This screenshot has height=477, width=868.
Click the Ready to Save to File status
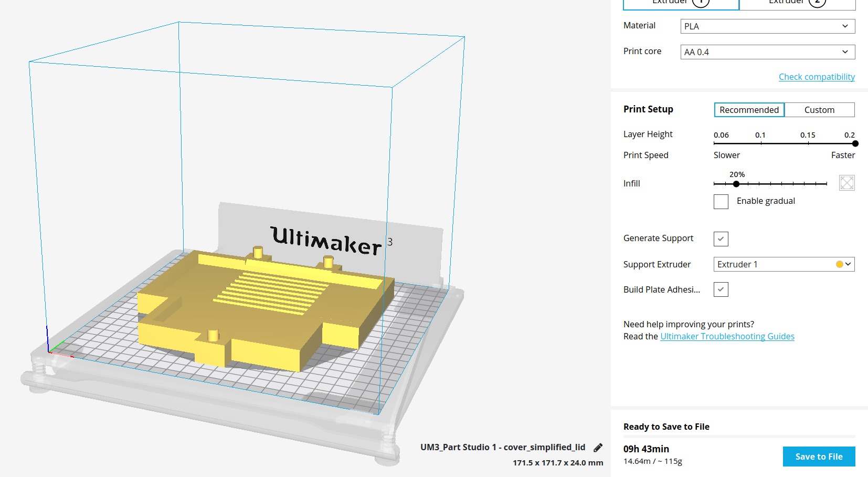[666, 427]
